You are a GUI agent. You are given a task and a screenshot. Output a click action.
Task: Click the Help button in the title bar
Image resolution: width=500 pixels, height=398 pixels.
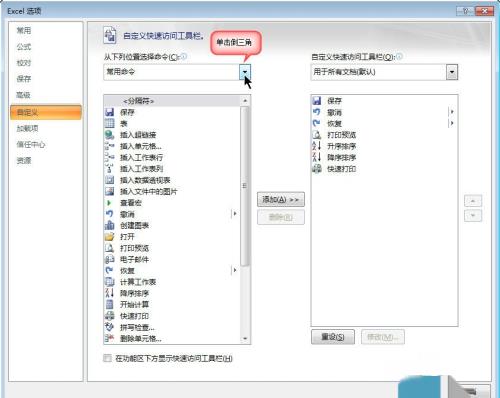[465, 11]
